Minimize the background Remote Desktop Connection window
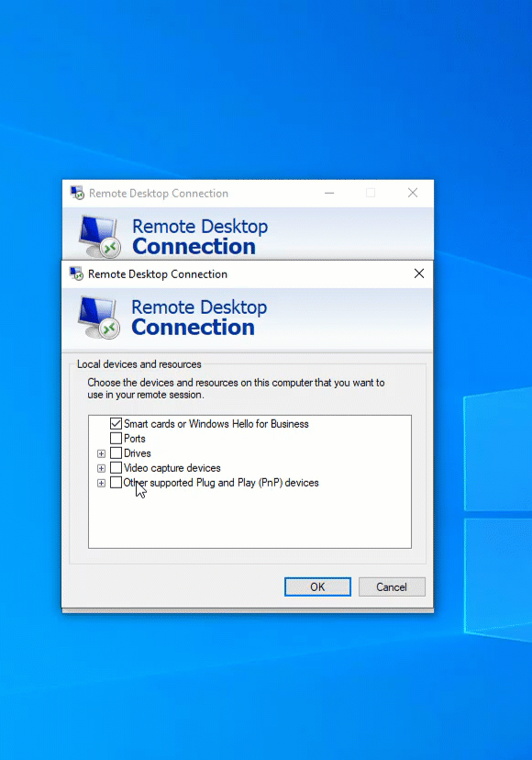Image resolution: width=532 pixels, height=760 pixels. [x=329, y=193]
